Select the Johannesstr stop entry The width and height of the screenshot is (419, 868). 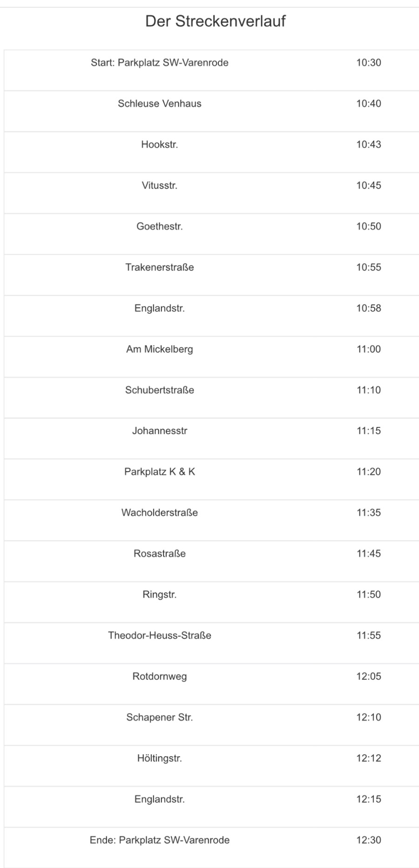(x=159, y=431)
